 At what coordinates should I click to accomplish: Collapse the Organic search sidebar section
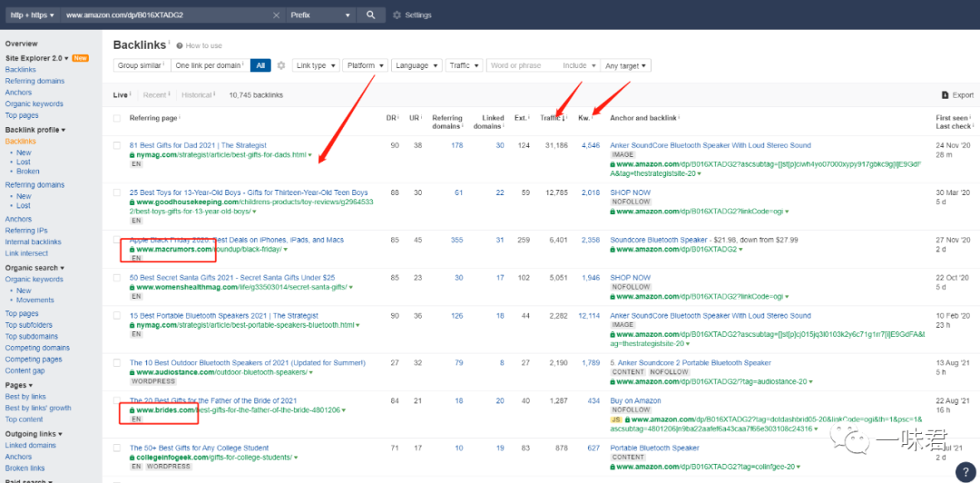pyautogui.click(x=34, y=268)
